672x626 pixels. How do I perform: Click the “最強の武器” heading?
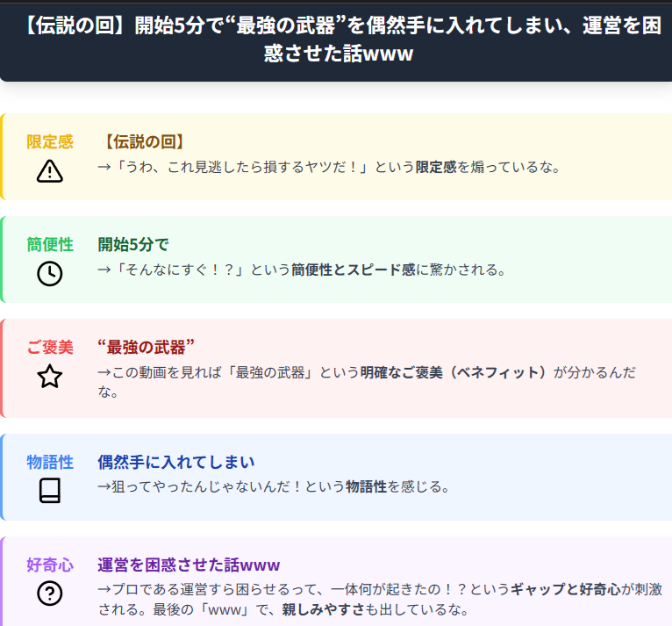(146, 348)
